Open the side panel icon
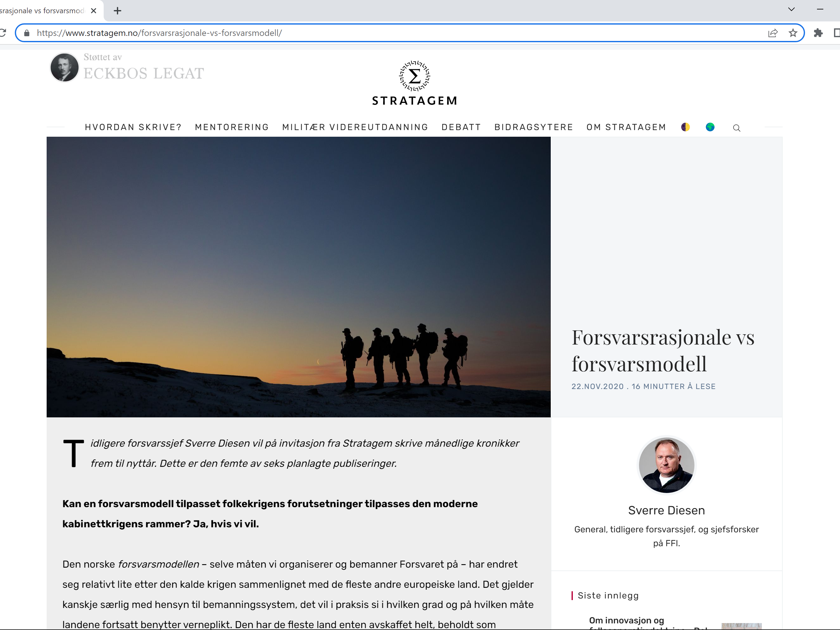Image resolution: width=840 pixels, height=630 pixels. [837, 33]
